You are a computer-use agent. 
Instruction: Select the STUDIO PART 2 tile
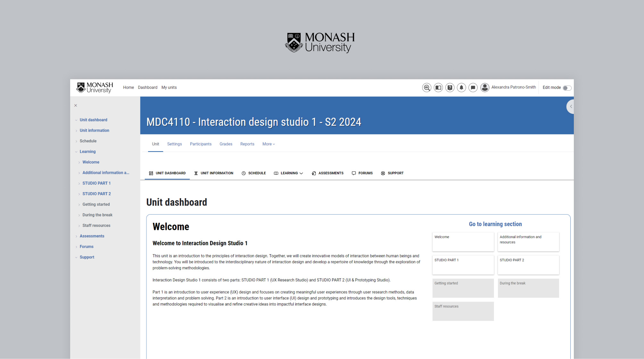[528, 265]
